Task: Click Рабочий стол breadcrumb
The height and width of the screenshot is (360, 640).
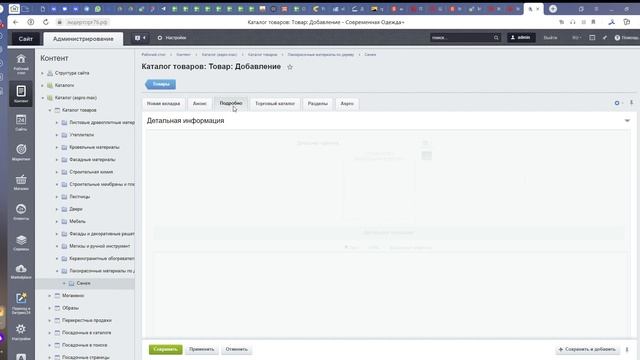Action: [x=153, y=54]
